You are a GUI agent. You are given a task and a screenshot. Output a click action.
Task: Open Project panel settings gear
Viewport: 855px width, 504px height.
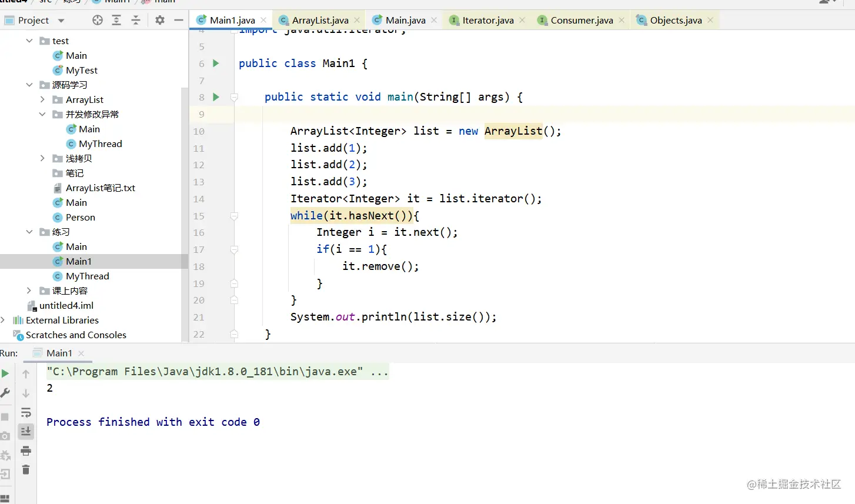160,21
